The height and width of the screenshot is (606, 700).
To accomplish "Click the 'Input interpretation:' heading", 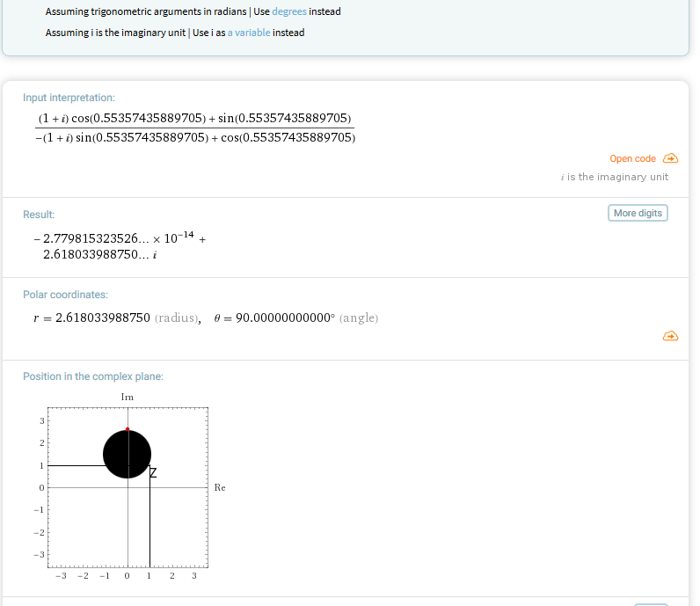I will coord(69,98).
